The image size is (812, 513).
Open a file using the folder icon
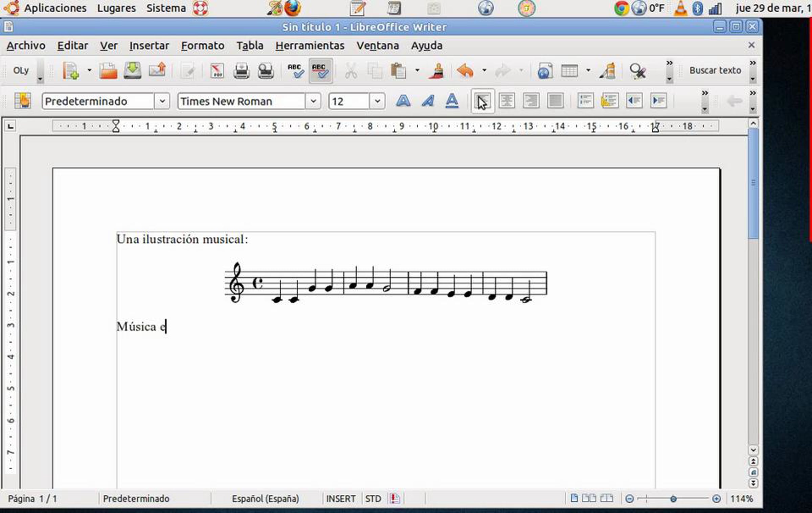pos(108,71)
